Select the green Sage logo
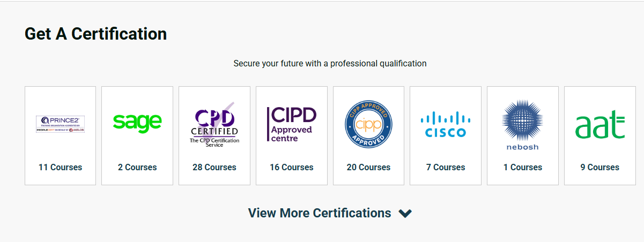 (137, 122)
